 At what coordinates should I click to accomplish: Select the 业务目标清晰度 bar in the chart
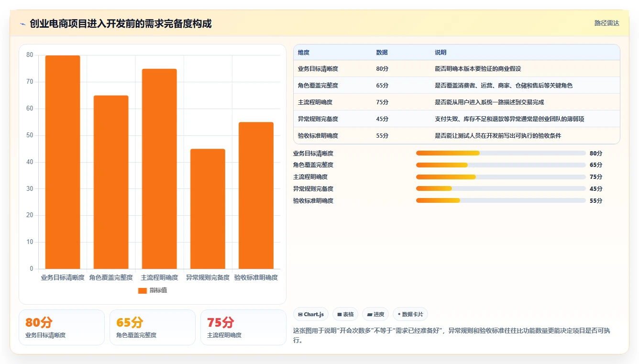[63, 162]
